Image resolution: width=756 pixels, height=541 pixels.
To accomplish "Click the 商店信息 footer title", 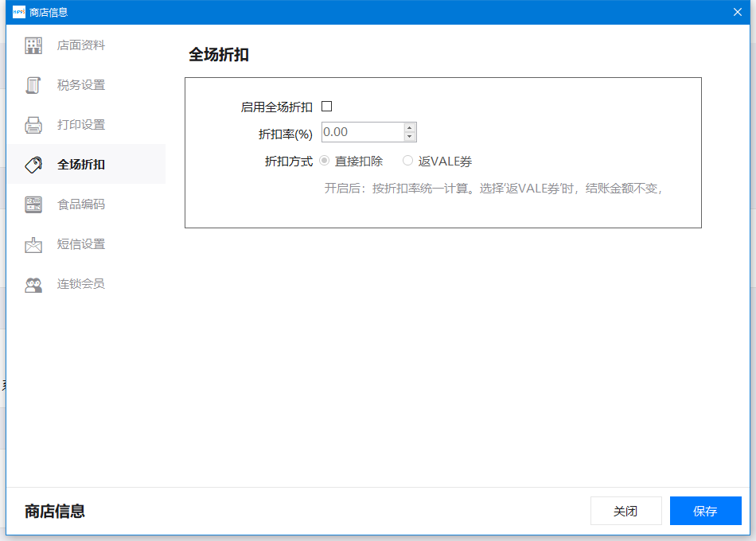I will tap(54, 511).
